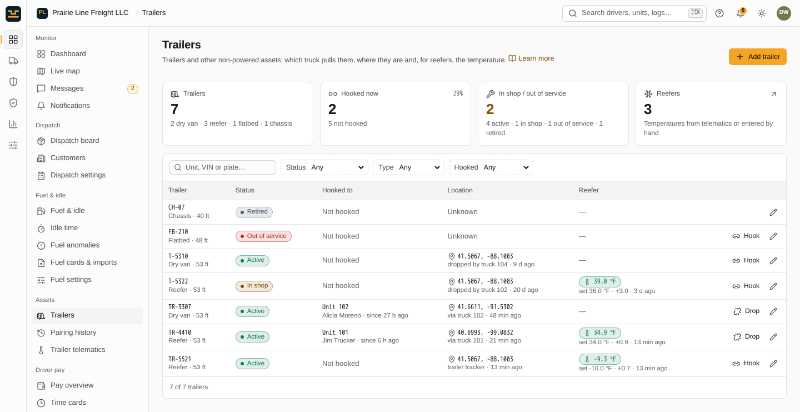Click the edit pencil for trailer T-5322
The width and height of the screenshot is (800, 412).
[x=773, y=286]
